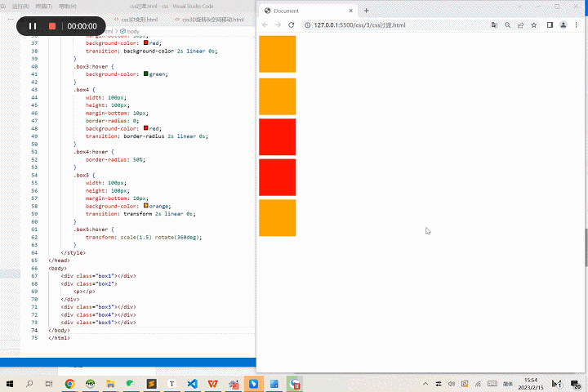The width and height of the screenshot is (588, 392).
Task: Open Chrome side panel
Action: pos(550,25)
